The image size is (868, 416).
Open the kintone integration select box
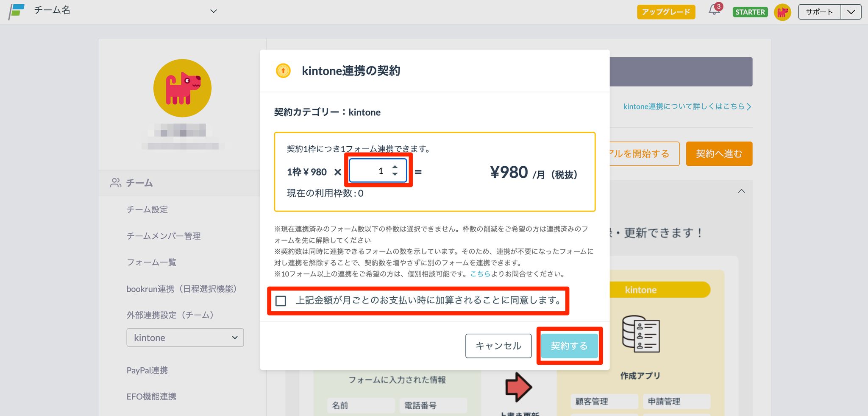(185, 338)
